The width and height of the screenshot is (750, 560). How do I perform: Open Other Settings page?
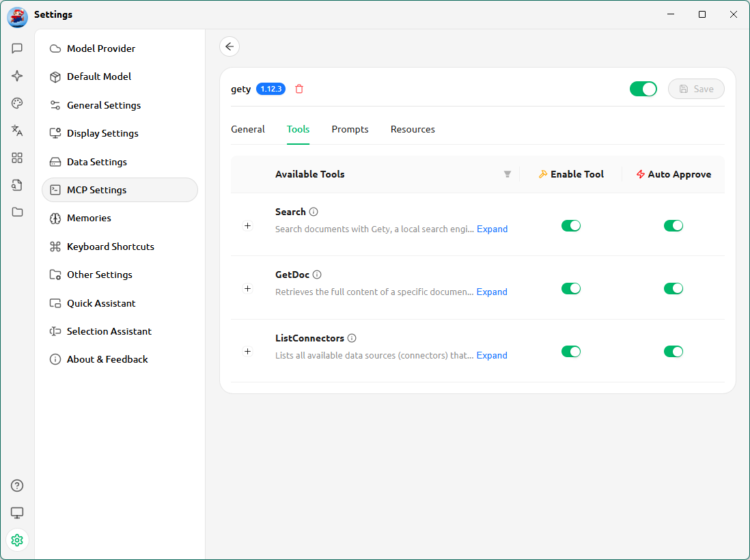pos(120,275)
